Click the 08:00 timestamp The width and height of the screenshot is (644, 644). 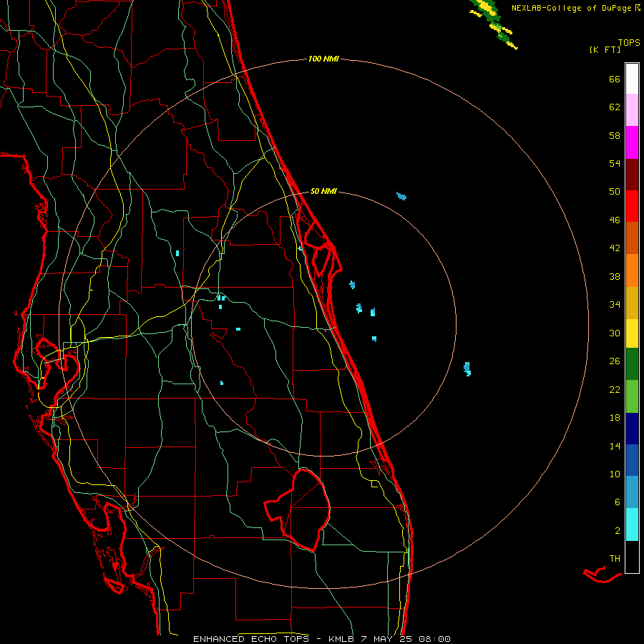click(x=434, y=639)
